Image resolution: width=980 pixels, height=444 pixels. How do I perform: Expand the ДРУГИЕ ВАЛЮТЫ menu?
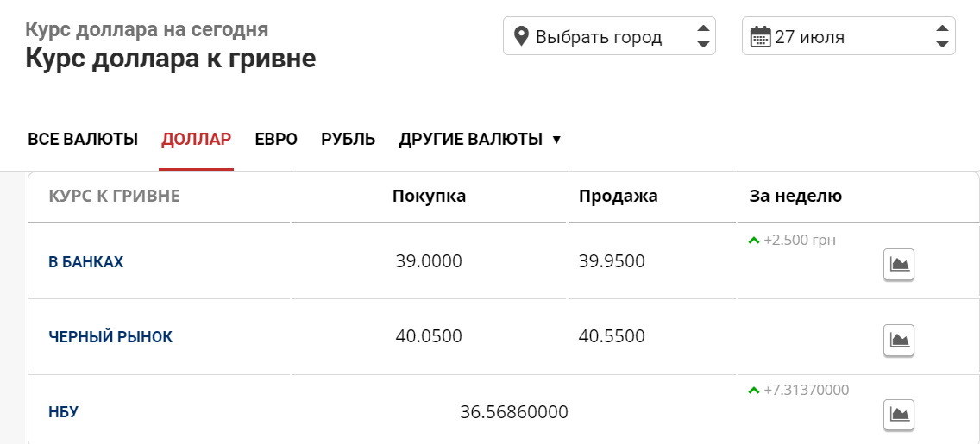[x=480, y=140]
